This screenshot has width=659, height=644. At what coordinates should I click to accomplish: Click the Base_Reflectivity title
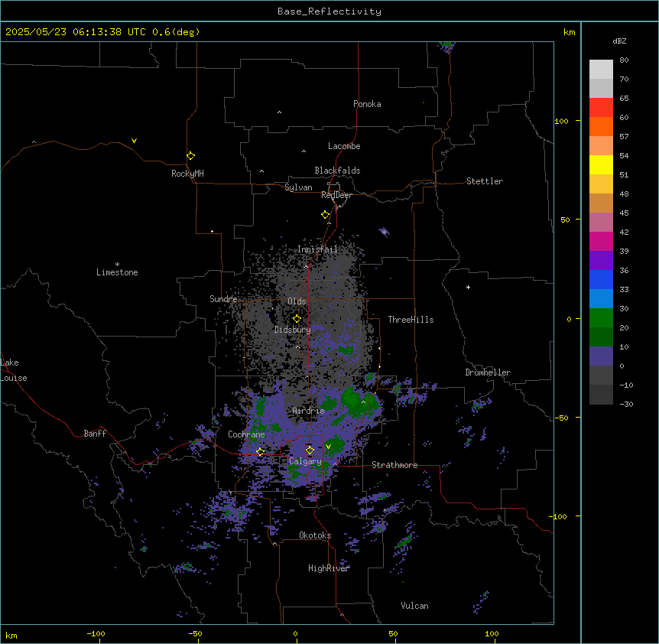tap(329, 11)
